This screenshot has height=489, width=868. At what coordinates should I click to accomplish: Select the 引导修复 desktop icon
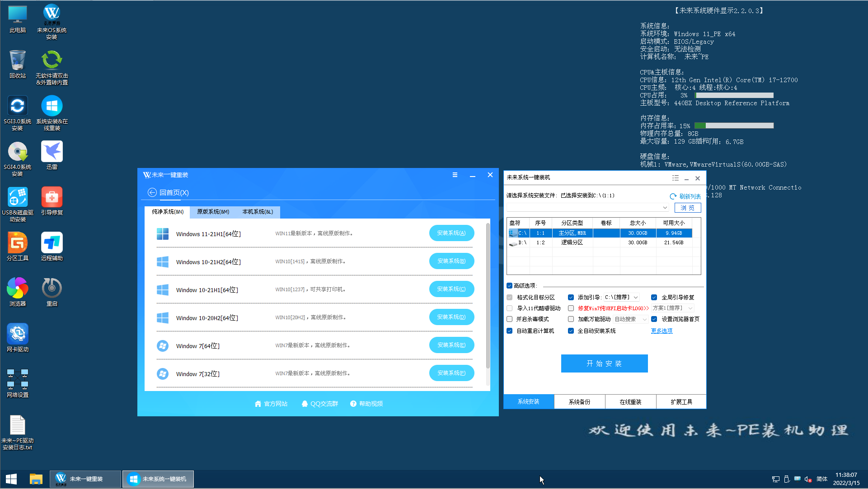point(52,201)
